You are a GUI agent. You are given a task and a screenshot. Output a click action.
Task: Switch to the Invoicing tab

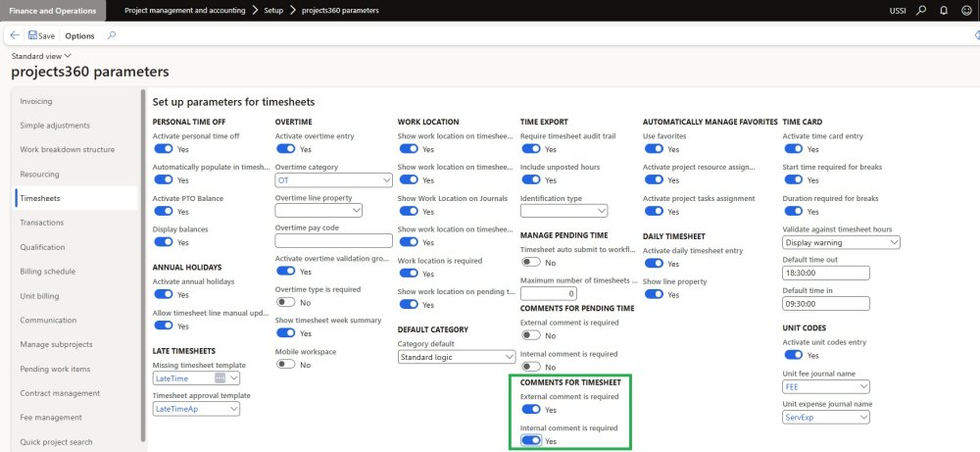(x=36, y=101)
